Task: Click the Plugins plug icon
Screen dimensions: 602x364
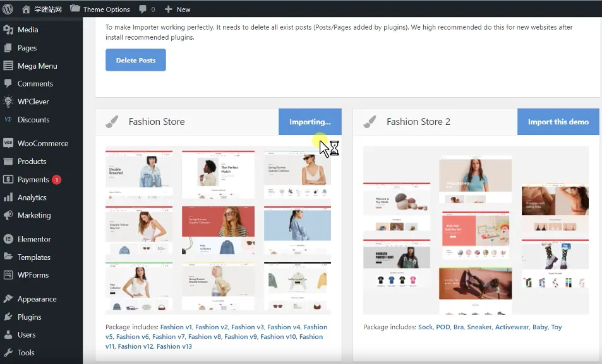Action: coord(8,317)
